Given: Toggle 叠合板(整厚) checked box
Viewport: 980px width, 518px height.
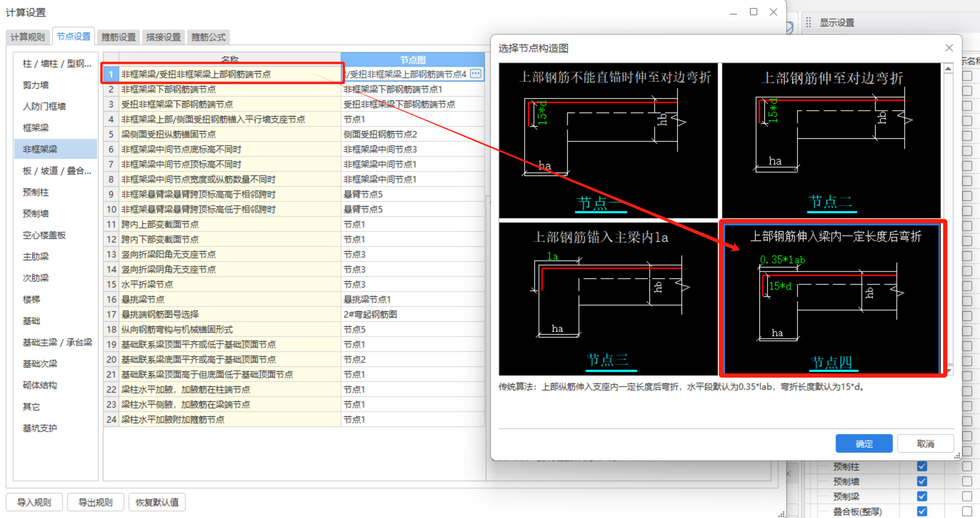Looking at the screenshot, I should point(922,511).
